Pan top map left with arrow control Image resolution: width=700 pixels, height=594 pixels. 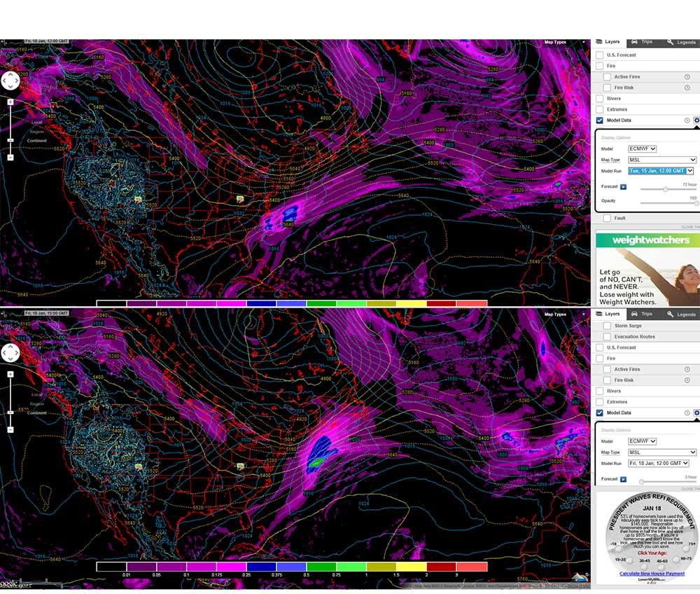click(4, 81)
